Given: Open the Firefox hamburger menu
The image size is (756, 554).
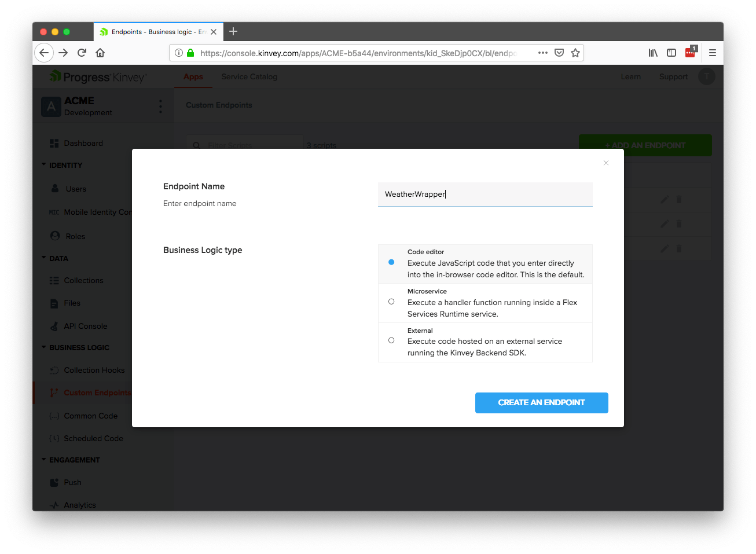Looking at the screenshot, I should pyautogui.click(x=712, y=53).
